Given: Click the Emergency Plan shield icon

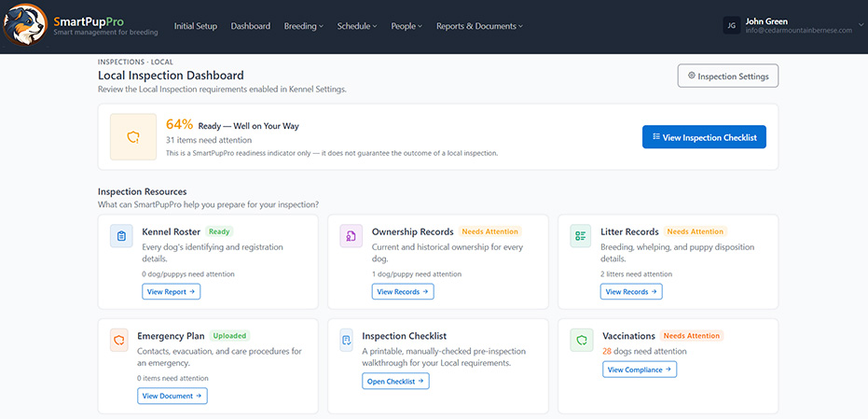Looking at the screenshot, I should coord(119,340).
